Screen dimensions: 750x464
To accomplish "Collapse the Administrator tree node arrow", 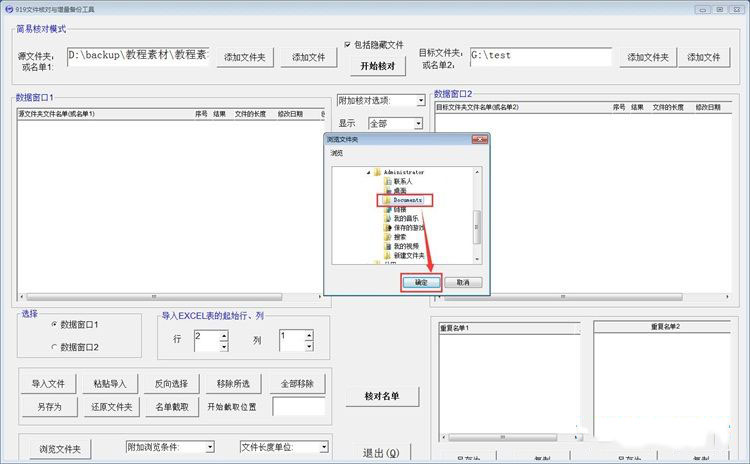I will tap(368, 172).
